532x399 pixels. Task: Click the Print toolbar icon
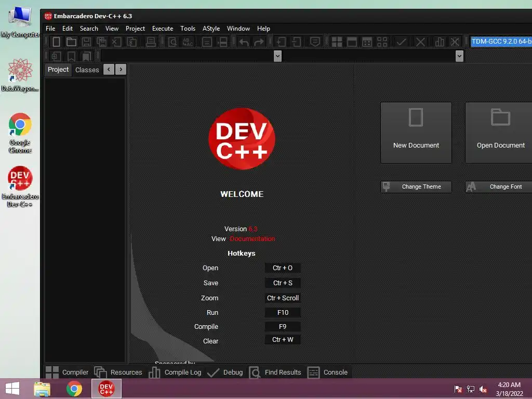click(151, 42)
